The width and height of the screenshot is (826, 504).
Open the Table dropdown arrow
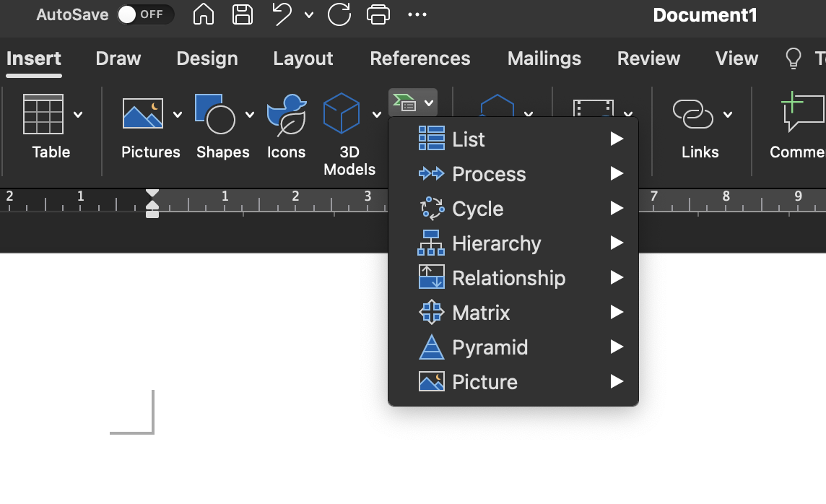78,114
